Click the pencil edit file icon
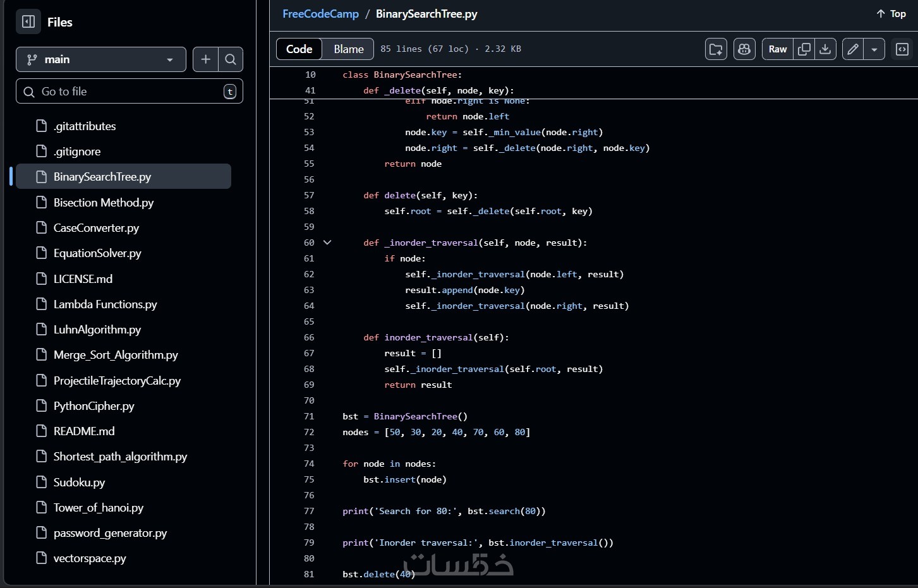Image resolution: width=918 pixels, height=588 pixels. click(x=853, y=49)
